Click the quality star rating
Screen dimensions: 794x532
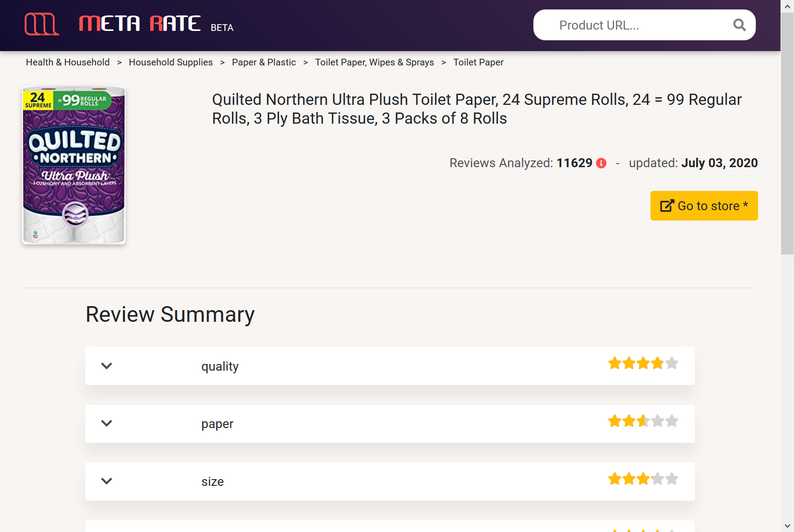[x=643, y=363]
